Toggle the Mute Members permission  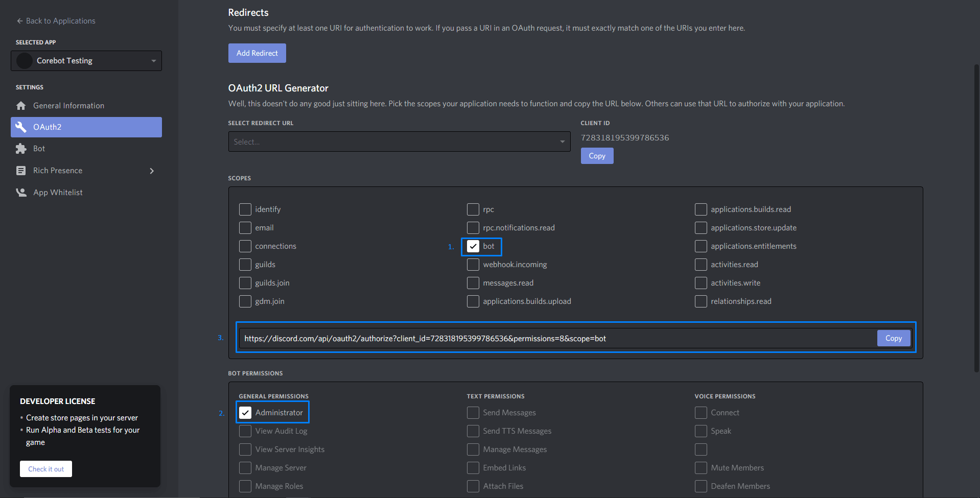pyautogui.click(x=701, y=468)
